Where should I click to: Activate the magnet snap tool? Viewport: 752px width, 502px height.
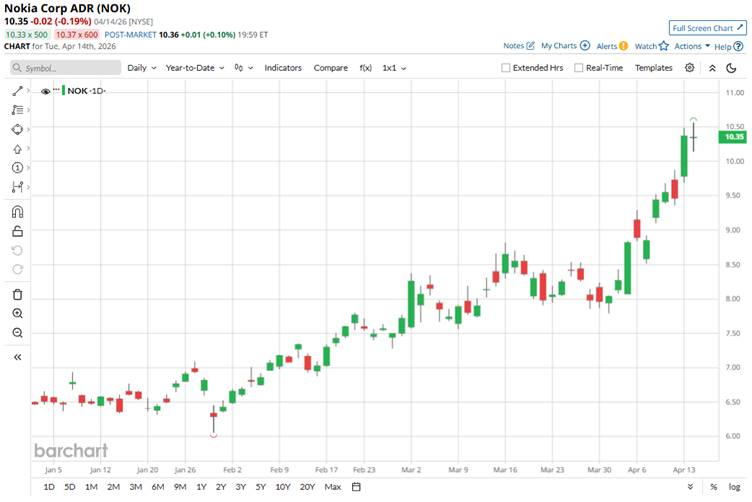(17, 212)
